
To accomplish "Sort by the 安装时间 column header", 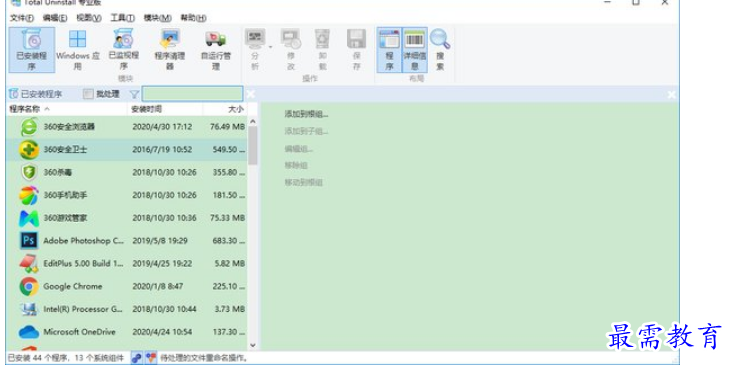I will (165, 109).
